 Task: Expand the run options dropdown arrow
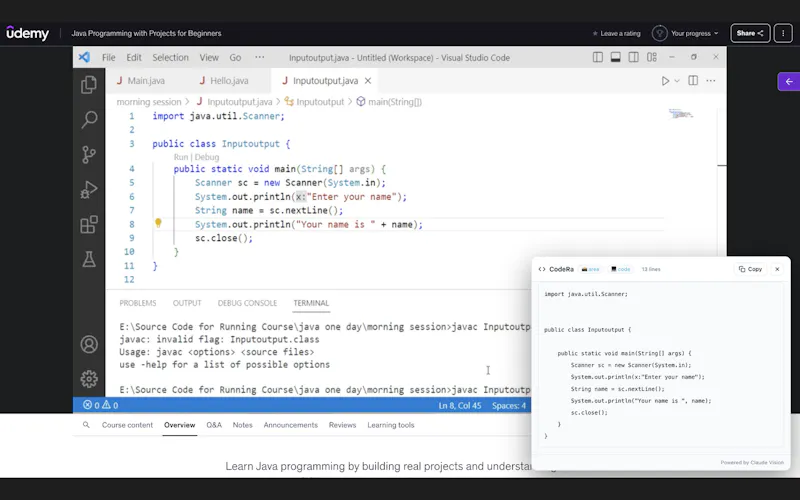click(677, 81)
